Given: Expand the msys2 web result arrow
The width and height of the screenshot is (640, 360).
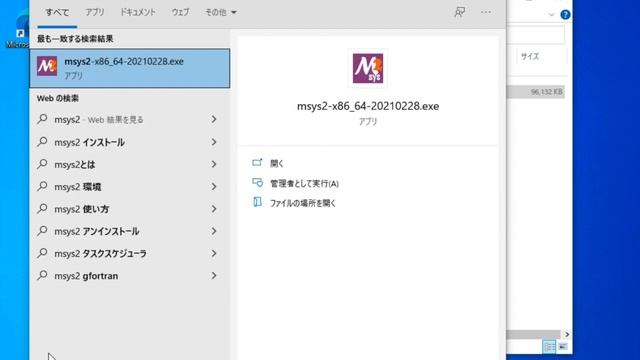Looking at the screenshot, I should point(214,119).
